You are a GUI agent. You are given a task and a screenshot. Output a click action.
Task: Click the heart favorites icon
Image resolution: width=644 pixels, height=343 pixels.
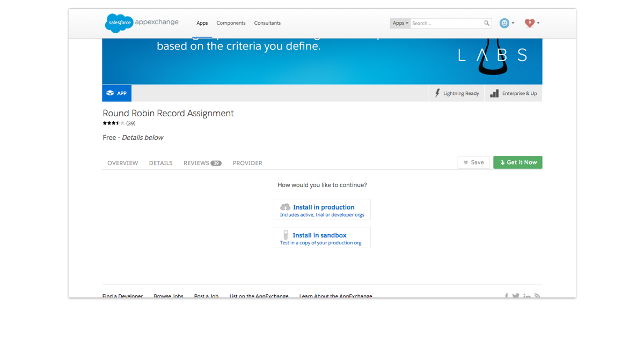(530, 23)
